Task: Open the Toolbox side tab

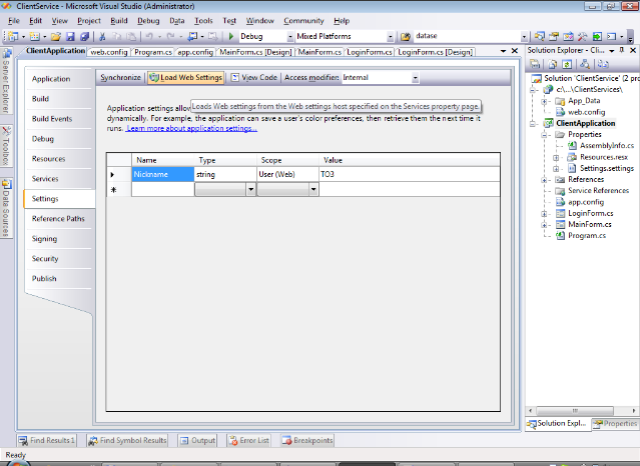Action: (x=6, y=146)
